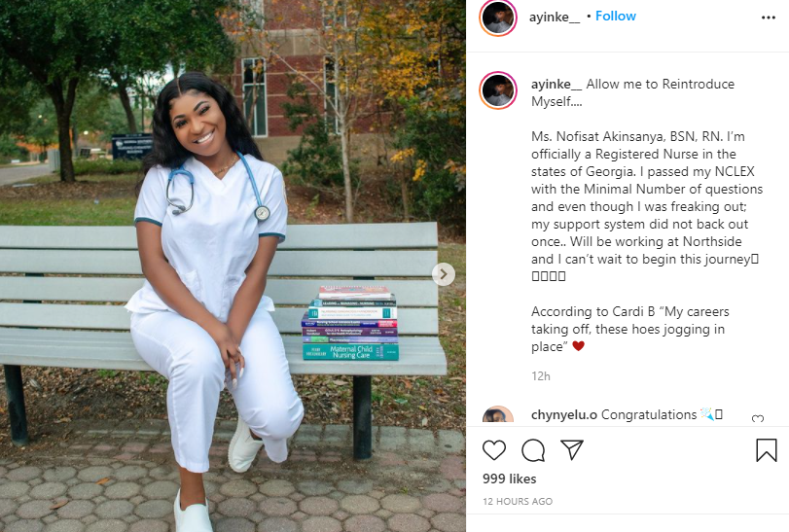Open the 12h caption timestamp
Screen dimensions: 789x532
(540, 376)
